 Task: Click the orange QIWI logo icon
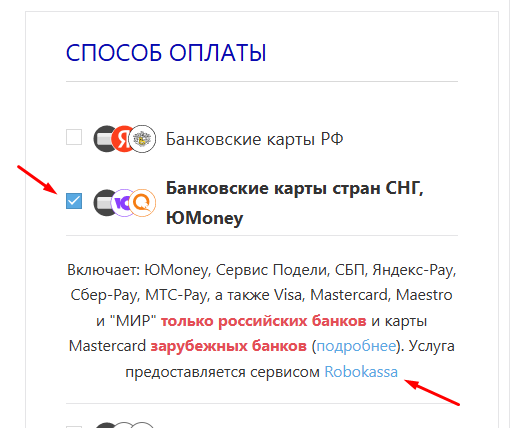point(143,202)
